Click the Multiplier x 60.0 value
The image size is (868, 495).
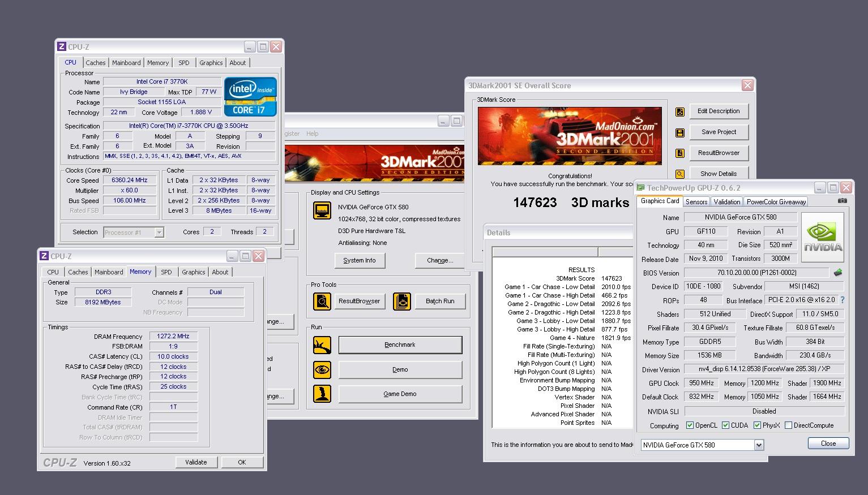[x=130, y=191]
